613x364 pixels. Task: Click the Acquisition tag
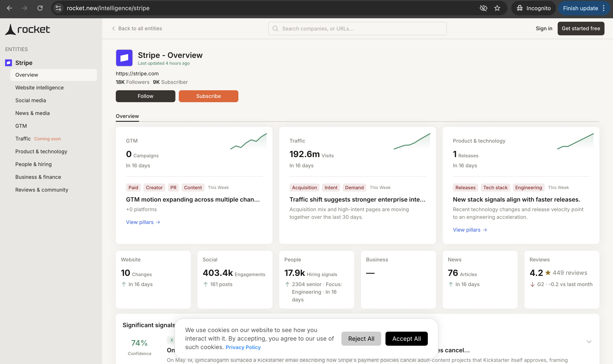tap(304, 187)
